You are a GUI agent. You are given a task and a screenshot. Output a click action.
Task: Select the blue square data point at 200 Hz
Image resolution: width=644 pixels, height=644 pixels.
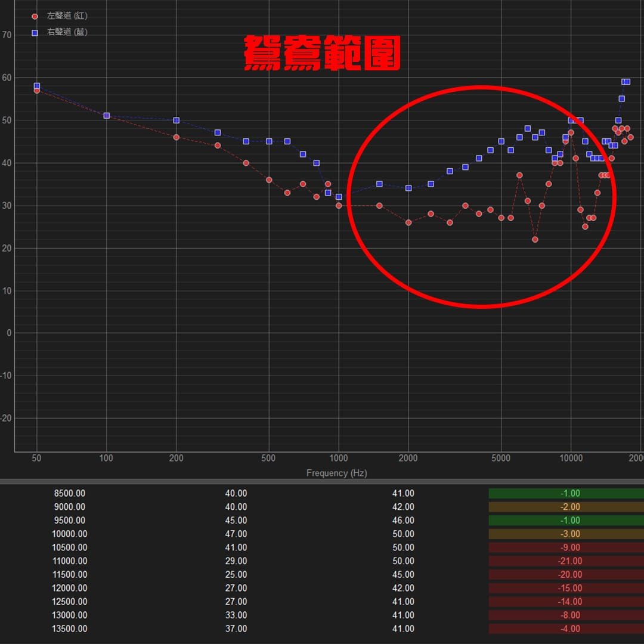click(x=177, y=120)
